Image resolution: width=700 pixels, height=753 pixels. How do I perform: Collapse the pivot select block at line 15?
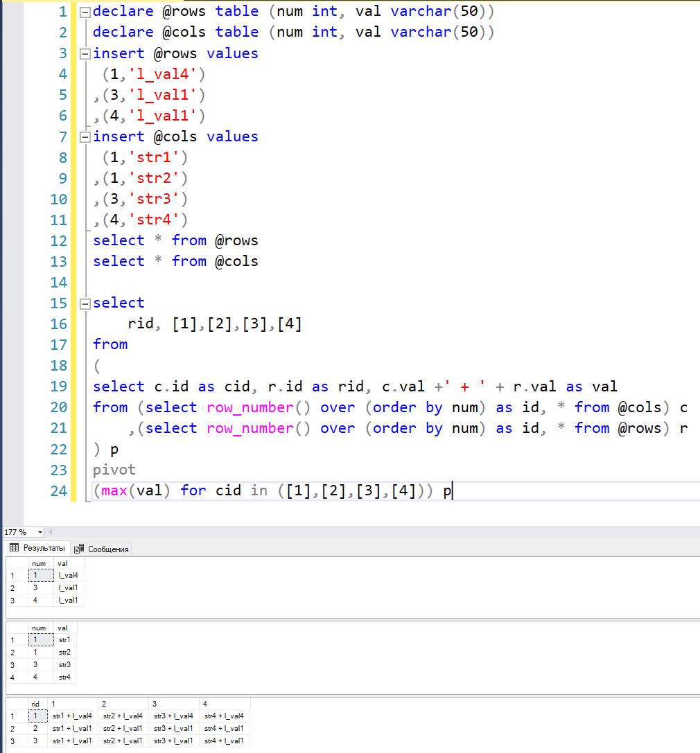pos(85,303)
